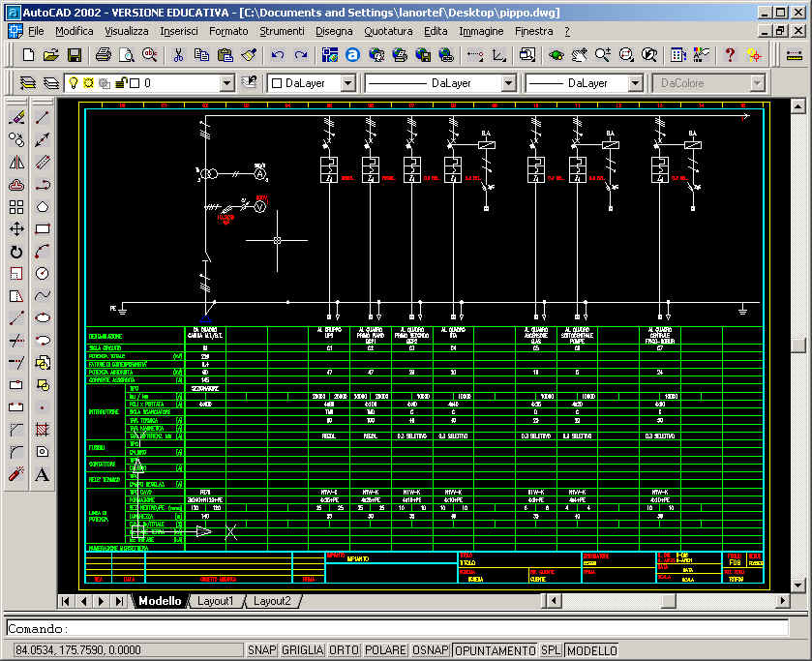The width and height of the screenshot is (812, 661).
Task: Click the New drawing icon
Action: (x=28, y=55)
